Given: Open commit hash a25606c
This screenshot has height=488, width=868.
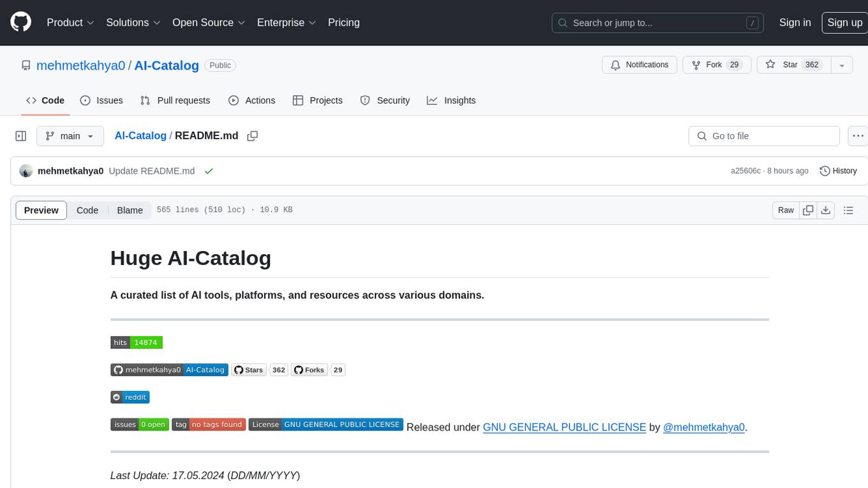Looking at the screenshot, I should 745,171.
